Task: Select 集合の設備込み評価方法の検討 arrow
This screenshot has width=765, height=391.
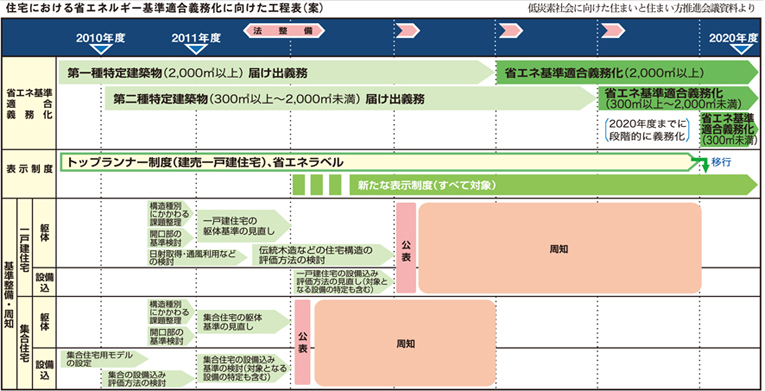Action: click(x=149, y=379)
